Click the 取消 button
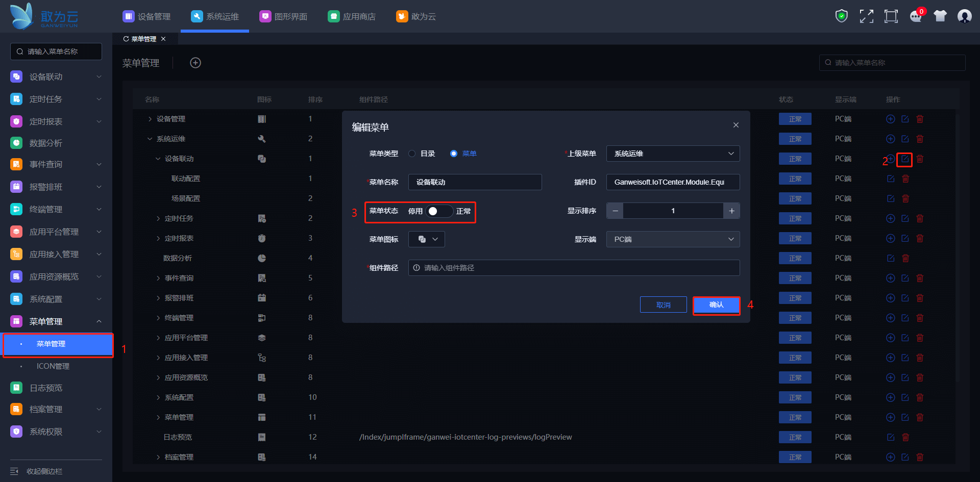This screenshot has width=980, height=482. 663,305
